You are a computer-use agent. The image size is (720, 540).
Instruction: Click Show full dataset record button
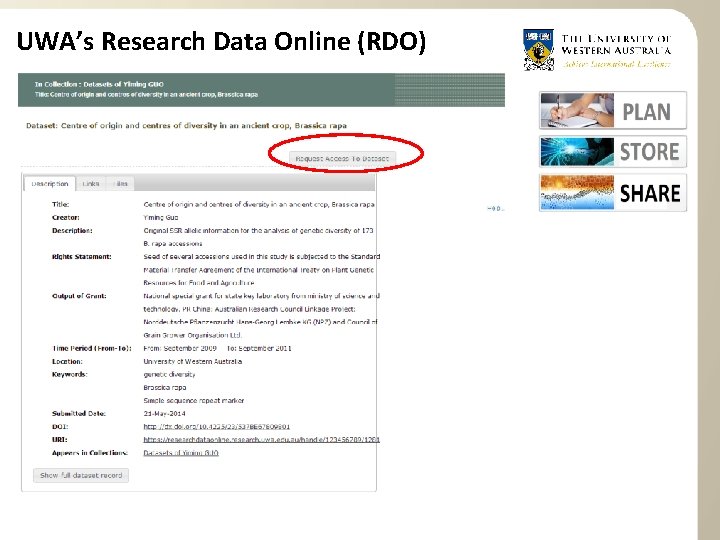(81, 475)
